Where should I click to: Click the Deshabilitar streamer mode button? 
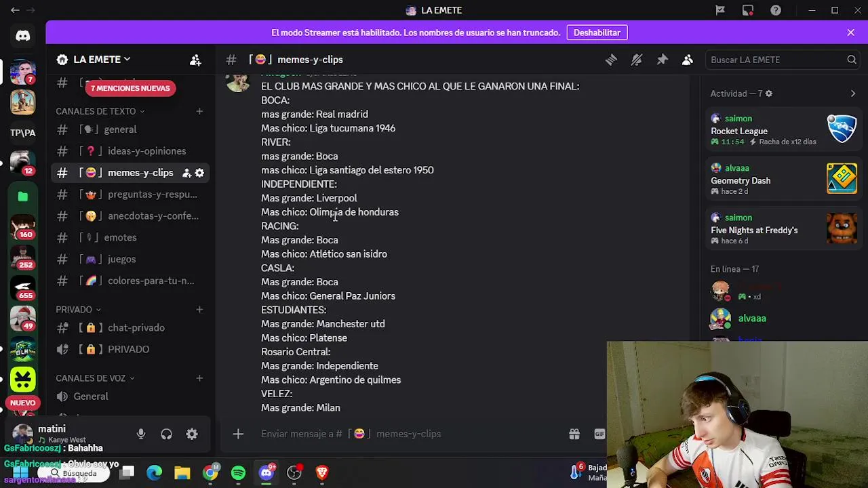pos(597,33)
